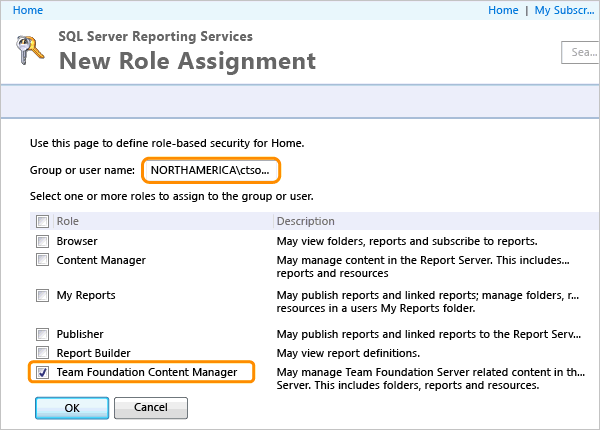Screen dimensions: 600x430
Task: Open the Home breadcrumb link
Action: point(28,10)
